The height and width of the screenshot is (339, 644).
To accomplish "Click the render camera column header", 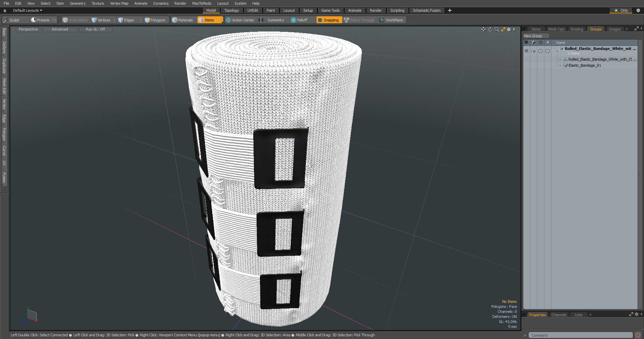I will 534,43.
